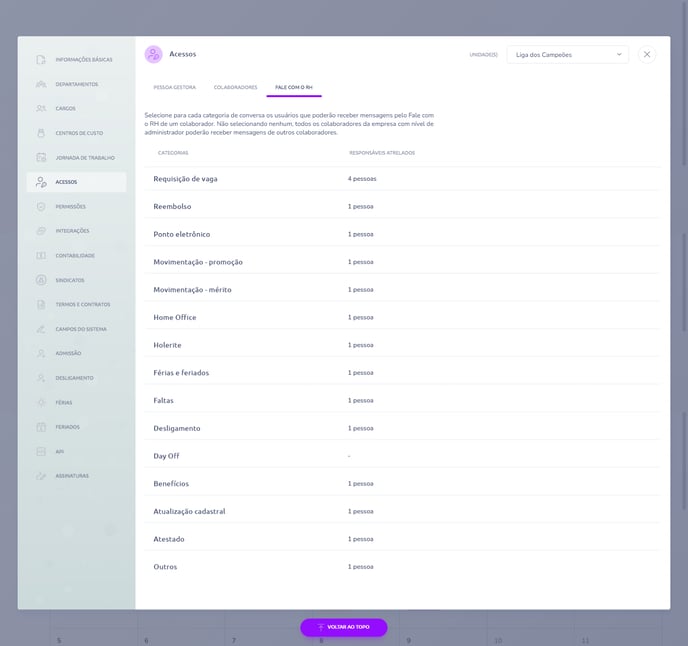This screenshot has width=688, height=646.
Task: Click the Contabilidade sidebar icon
Action: (x=41, y=255)
